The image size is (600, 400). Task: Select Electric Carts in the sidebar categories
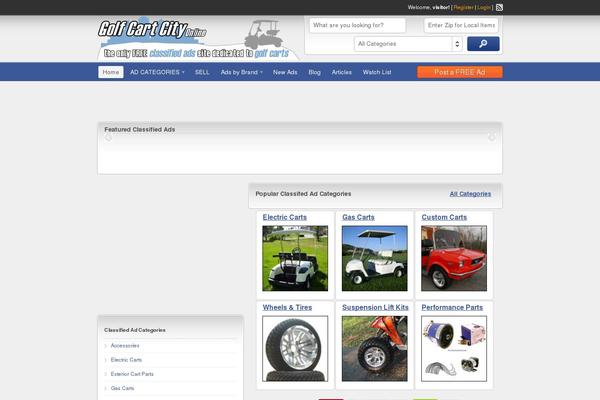click(126, 360)
